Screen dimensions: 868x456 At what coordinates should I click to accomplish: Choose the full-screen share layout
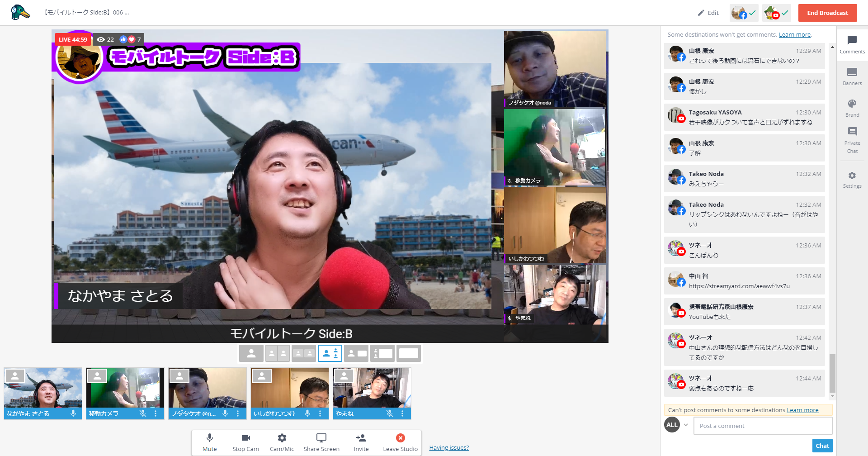tap(409, 353)
